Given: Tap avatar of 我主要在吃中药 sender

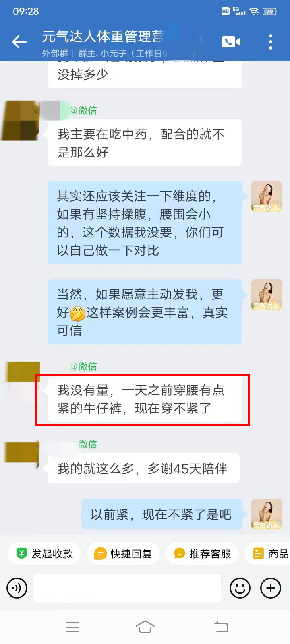Looking at the screenshot, I should 20,121.
